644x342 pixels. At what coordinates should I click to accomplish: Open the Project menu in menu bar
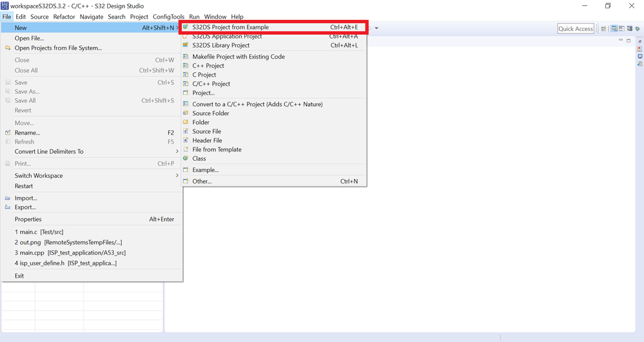pyautogui.click(x=139, y=17)
